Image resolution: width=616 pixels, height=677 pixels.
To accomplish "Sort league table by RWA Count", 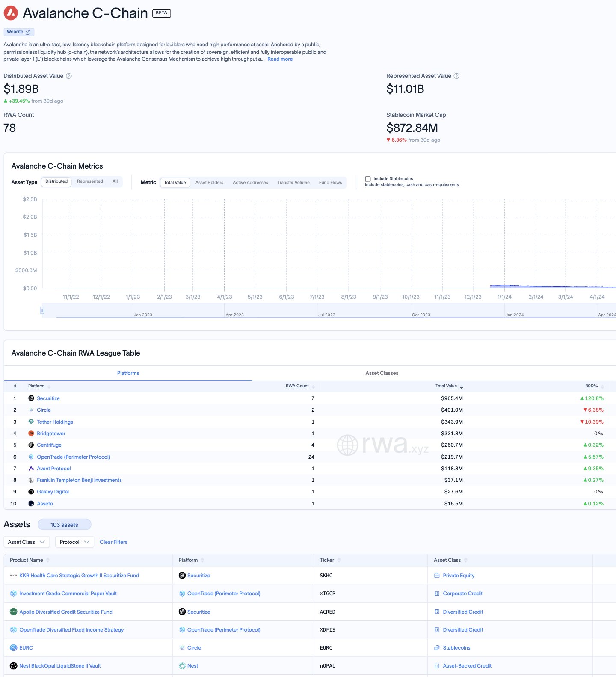I will (x=300, y=386).
